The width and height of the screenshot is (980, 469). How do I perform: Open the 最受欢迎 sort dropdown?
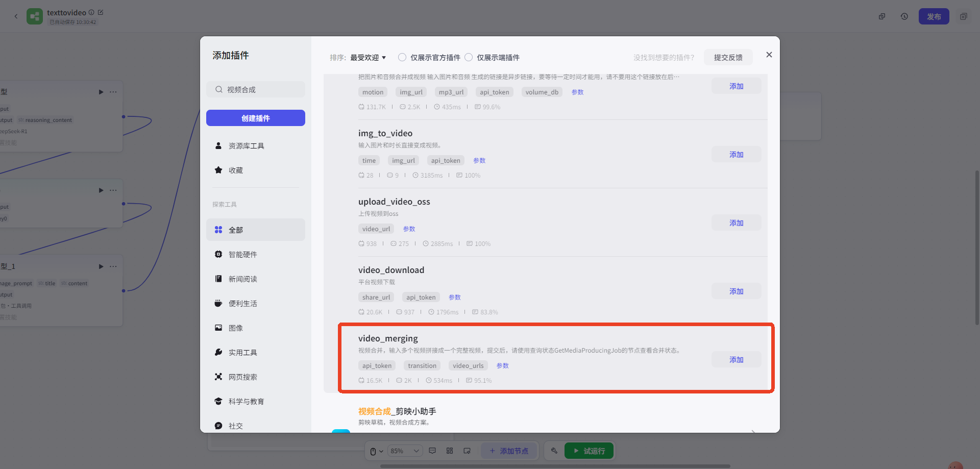(x=367, y=58)
